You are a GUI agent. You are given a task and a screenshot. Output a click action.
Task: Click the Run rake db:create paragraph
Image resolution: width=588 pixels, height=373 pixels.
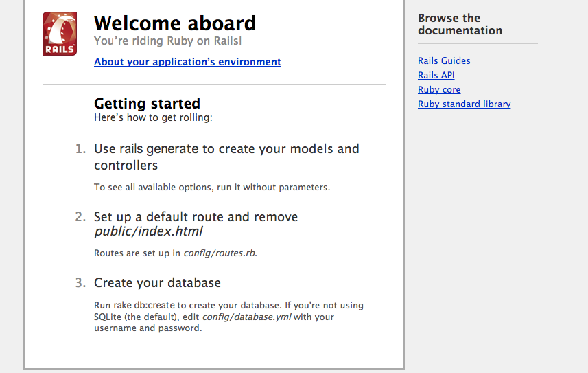(228, 317)
